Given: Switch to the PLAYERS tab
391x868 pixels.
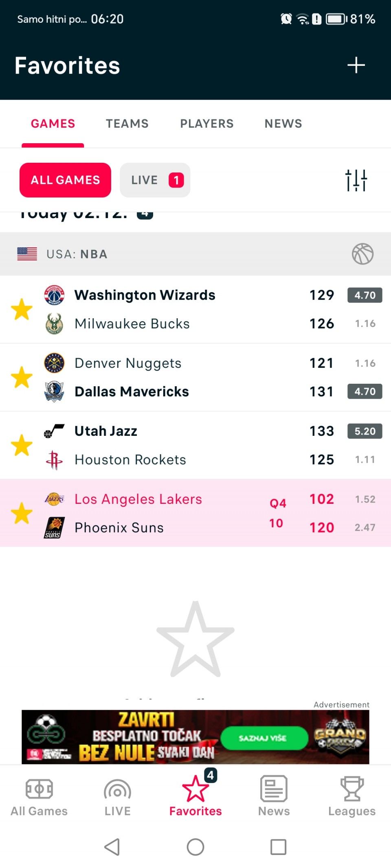Looking at the screenshot, I should pyautogui.click(x=207, y=123).
